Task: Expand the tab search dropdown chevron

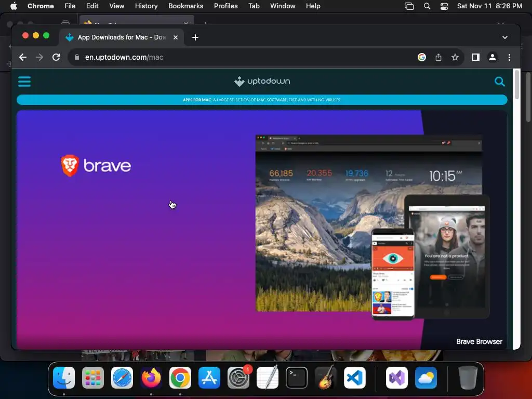Action: tap(505, 37)
